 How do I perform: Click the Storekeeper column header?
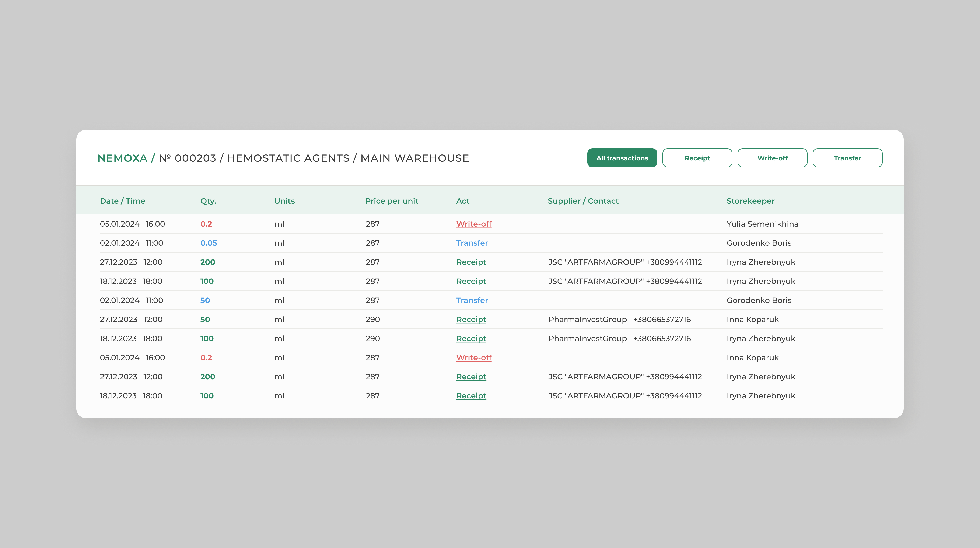(x=750, y=201)
